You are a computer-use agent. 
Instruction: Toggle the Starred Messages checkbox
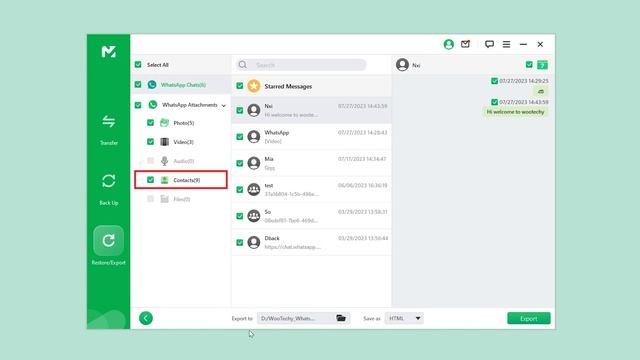(240, 86)
